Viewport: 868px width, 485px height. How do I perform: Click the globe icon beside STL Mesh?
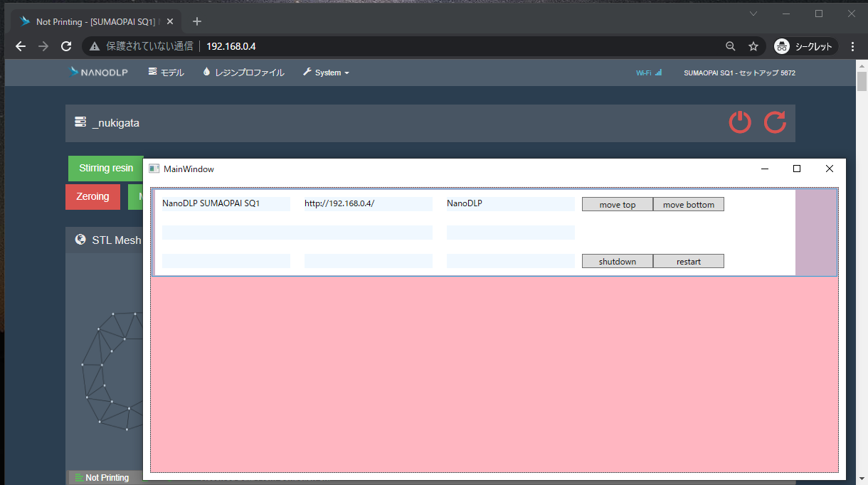coord(80,240)
